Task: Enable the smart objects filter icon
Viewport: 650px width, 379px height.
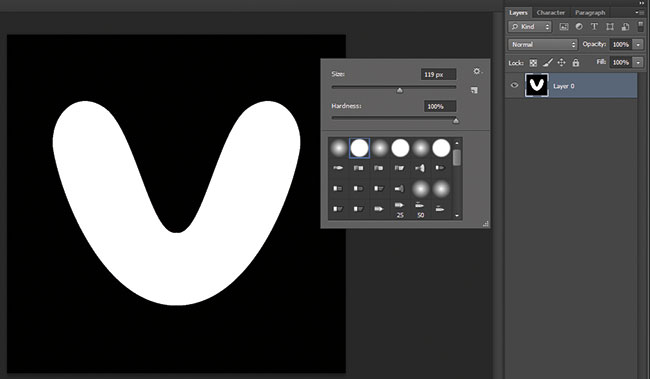Action: tap(625, 27)
